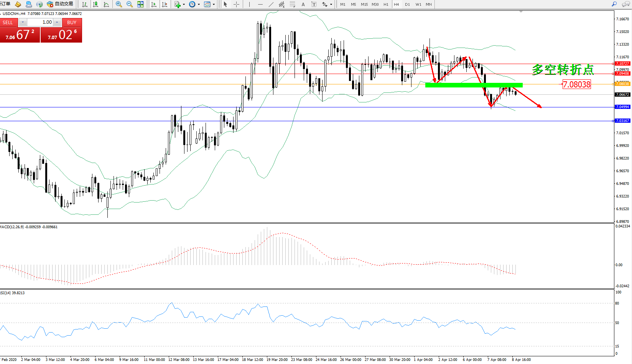Increase lot volume with up arrow
The image size is (632, 364).
[57, 22]
